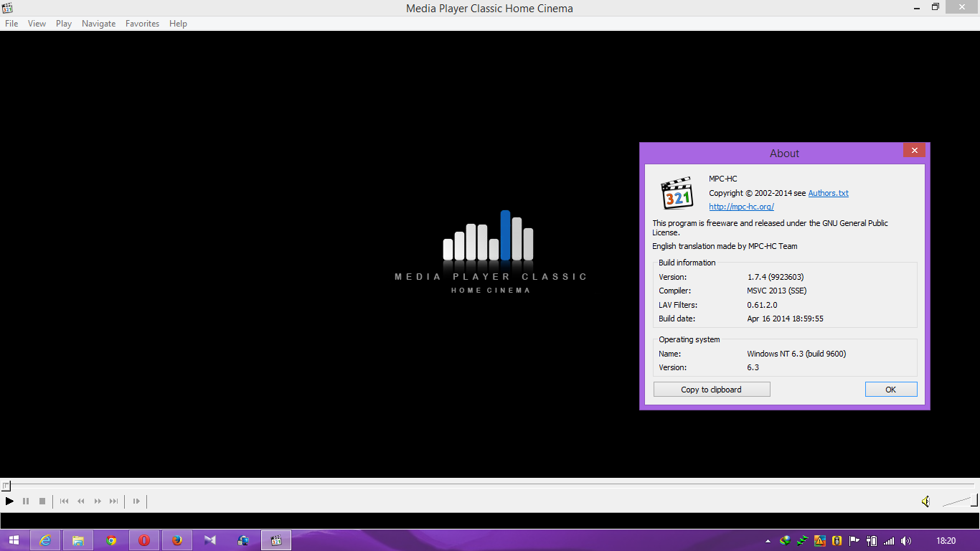The height and width of the screenshot is (551, 980).
Task: Open Action Center flag icon
Action: click(854, 541)
